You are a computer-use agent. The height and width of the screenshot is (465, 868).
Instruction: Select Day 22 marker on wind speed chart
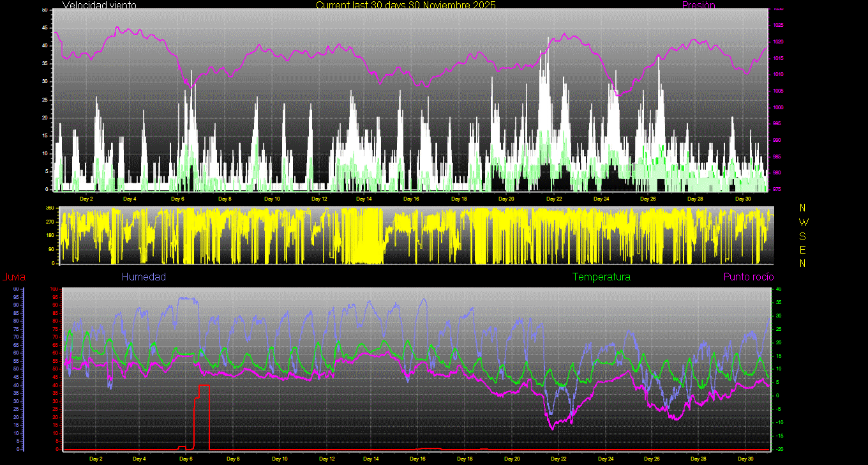pos(554,199)
